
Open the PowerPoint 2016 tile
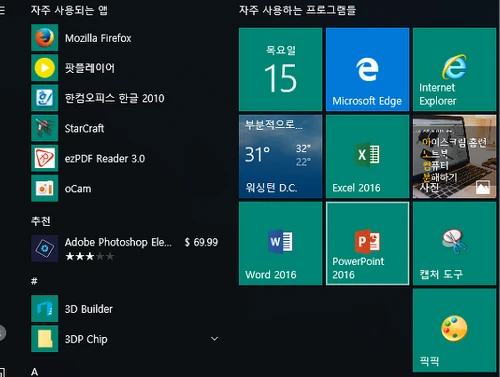tap(367, 243)
